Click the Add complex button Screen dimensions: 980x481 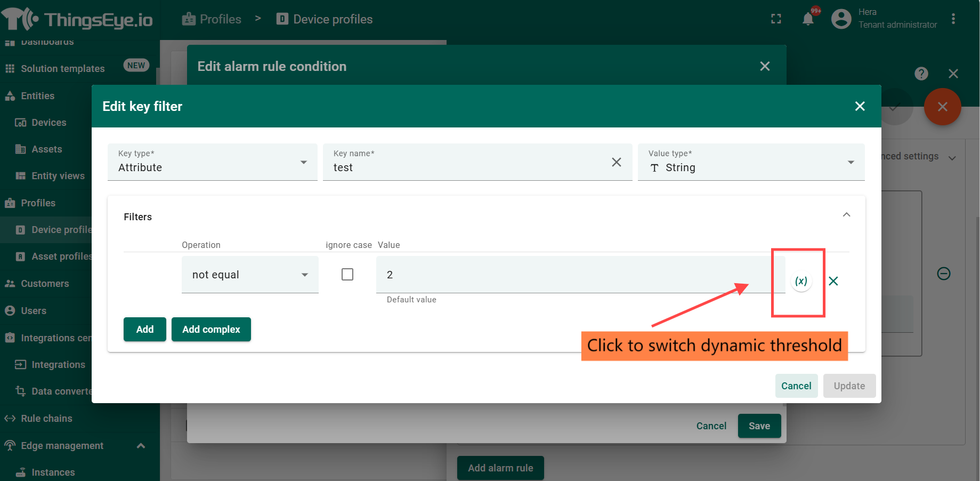(x=211, y=330)
